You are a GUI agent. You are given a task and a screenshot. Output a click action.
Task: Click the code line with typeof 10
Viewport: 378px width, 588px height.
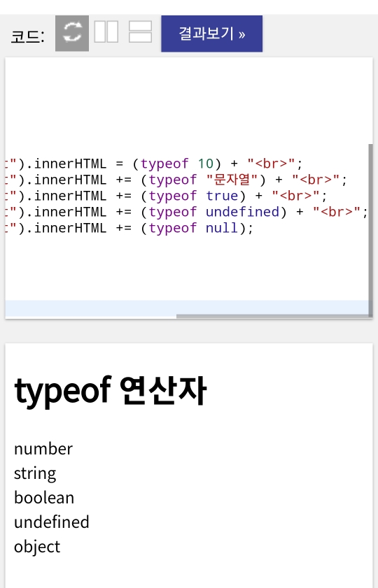(x=154, y=164)
